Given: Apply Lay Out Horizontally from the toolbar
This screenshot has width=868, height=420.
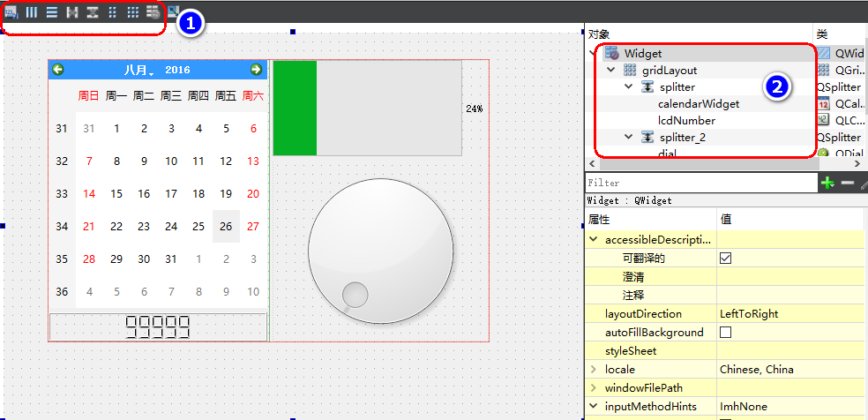Looking at the screenshot, I should point(32,12).
